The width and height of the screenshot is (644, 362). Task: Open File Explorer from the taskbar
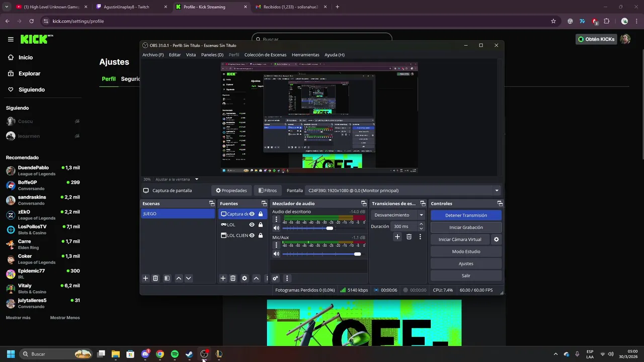coord(116,354)
